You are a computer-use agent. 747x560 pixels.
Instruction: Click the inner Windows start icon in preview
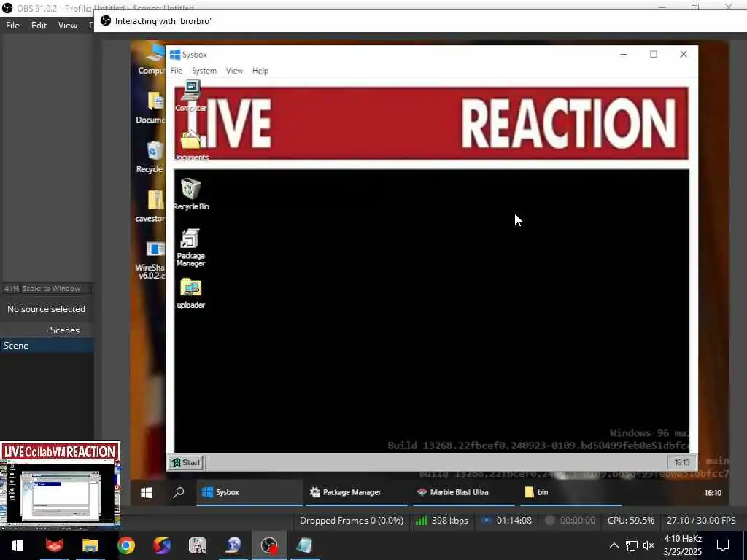tap(146, 492)
